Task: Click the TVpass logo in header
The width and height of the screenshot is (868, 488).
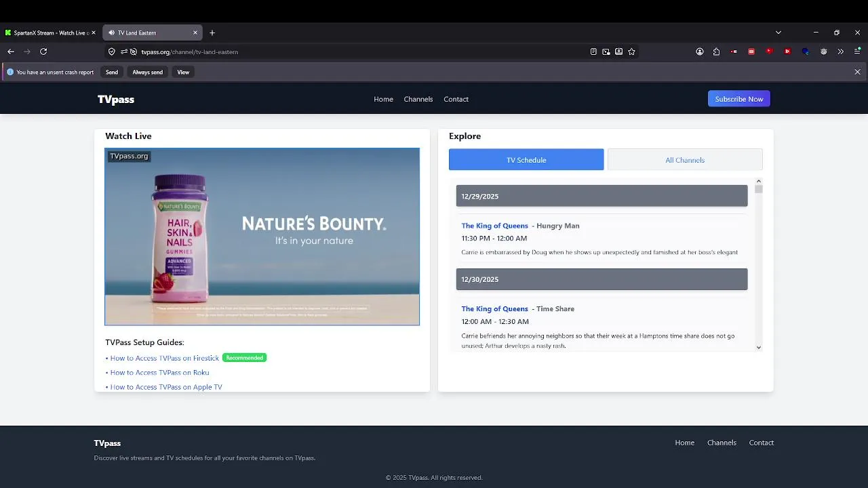Action: point(116,99)
